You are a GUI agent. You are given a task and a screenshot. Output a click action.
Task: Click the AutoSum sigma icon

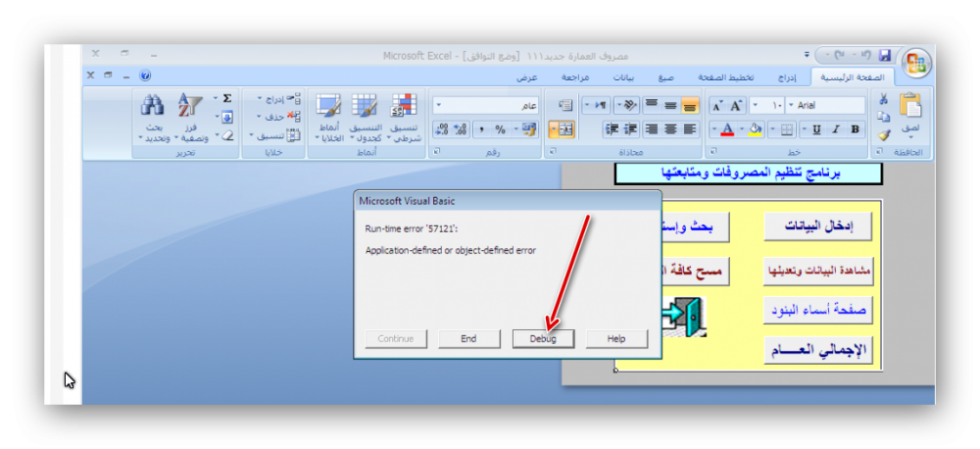pos(227,98)
